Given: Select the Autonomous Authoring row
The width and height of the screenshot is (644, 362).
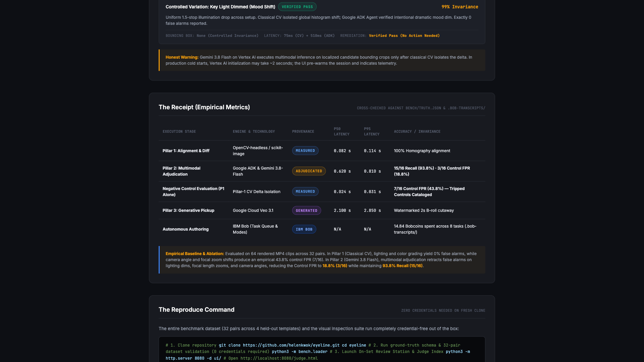Looking at the screenshot, I should click(322, 229).
